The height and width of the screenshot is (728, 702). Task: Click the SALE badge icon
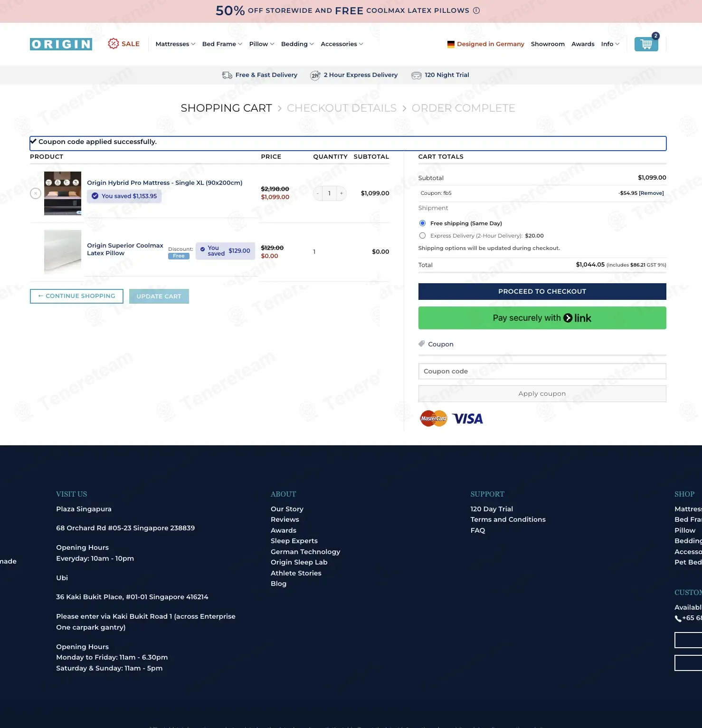(113, 44)
